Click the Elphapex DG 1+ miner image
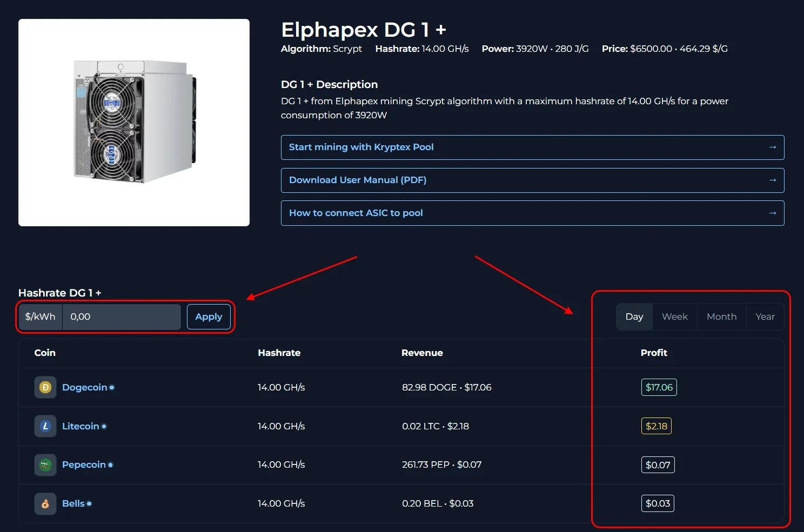The image size is (804, 532). tap(134, 123)
